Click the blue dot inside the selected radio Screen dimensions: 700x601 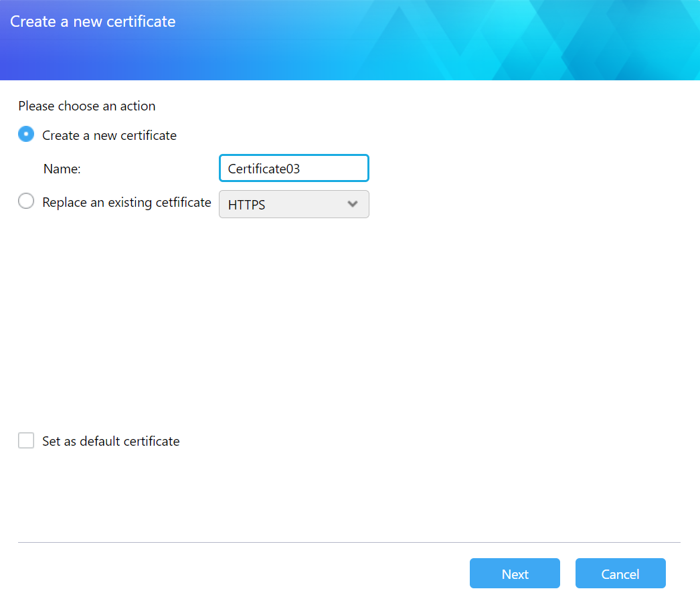26,134
